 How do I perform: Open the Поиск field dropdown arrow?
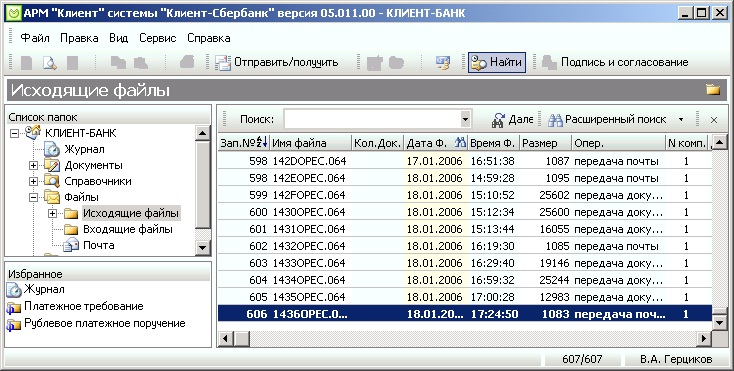465,119
